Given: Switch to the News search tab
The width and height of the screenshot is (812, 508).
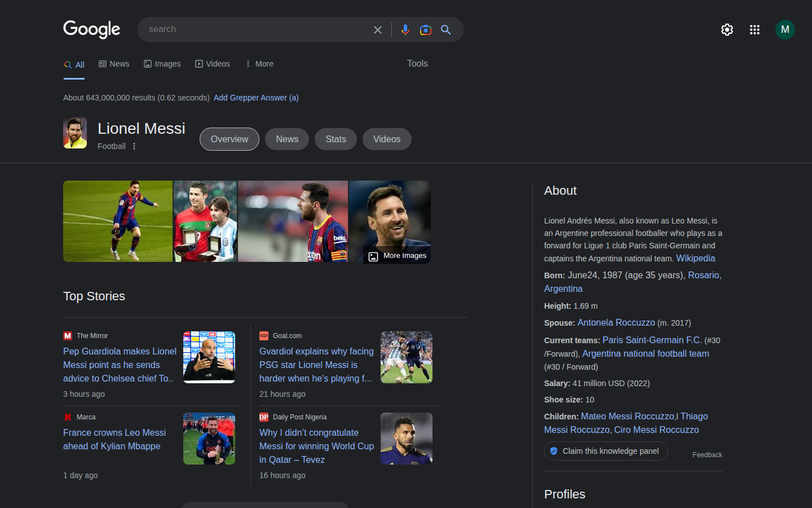Looking at the screenshot, I should click(x=114, y=64).
